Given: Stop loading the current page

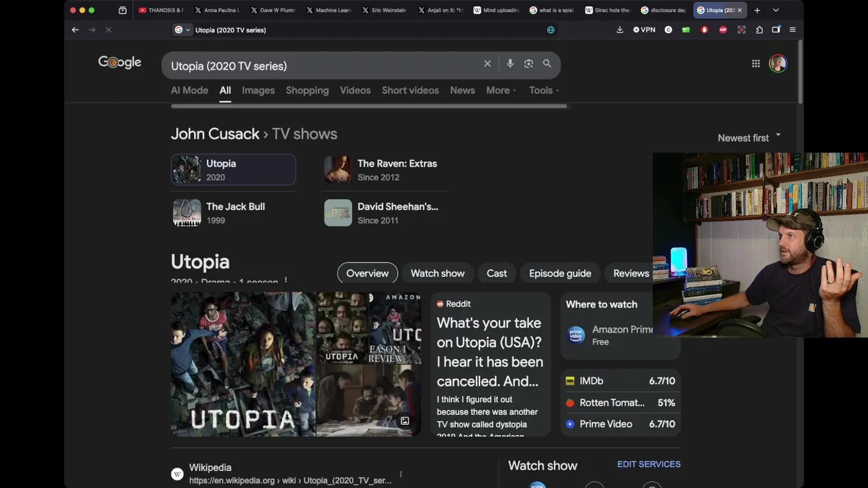Looking at the screenshot, I should (x=108, y=30).
